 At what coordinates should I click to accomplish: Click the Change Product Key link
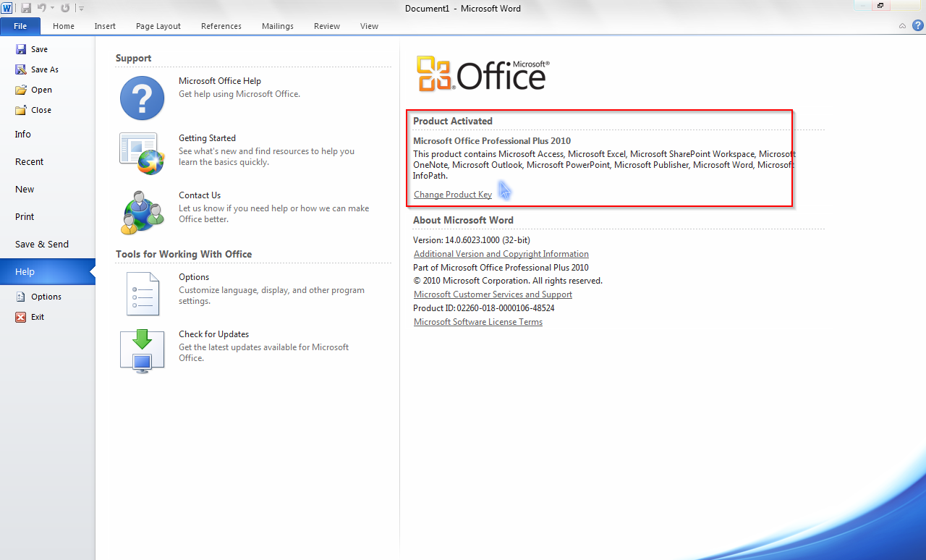453,195
